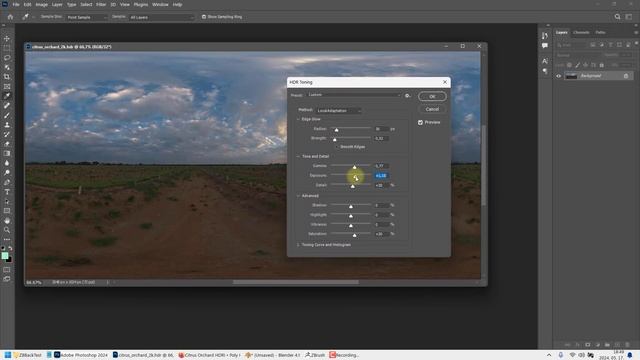Screen dimensions: 640x360
Task: Select the Lasso tool
Action: coord(7,58)
